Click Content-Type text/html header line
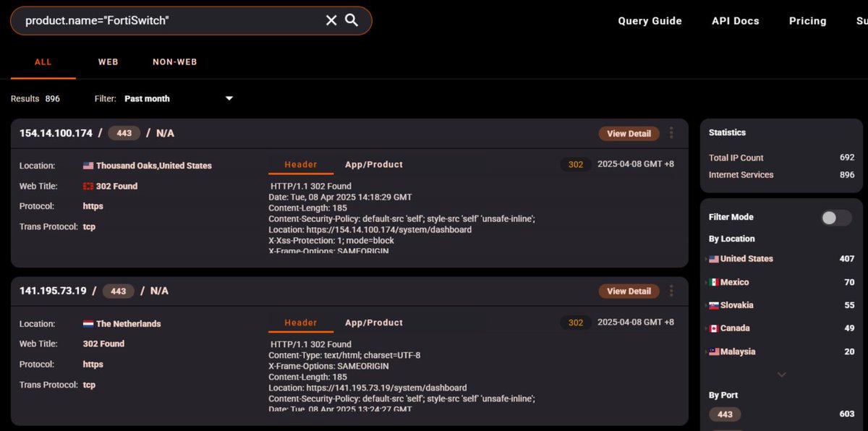868x431 pixels. tap(344, 355)
